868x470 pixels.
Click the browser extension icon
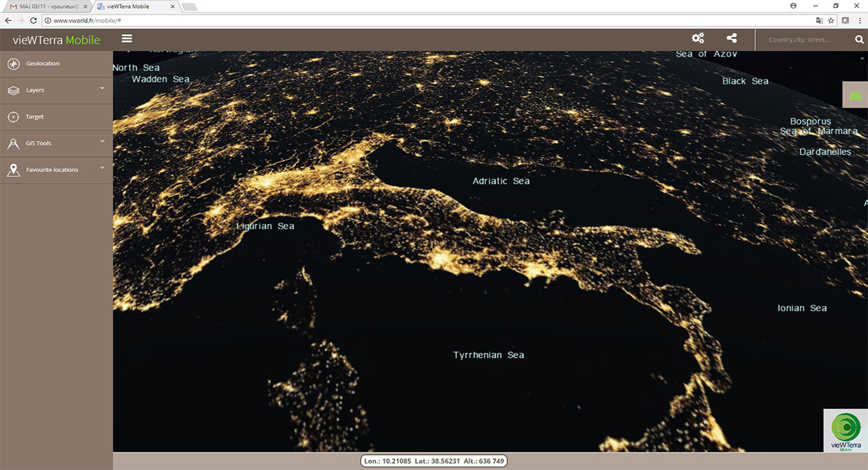[x=845, y=20]
